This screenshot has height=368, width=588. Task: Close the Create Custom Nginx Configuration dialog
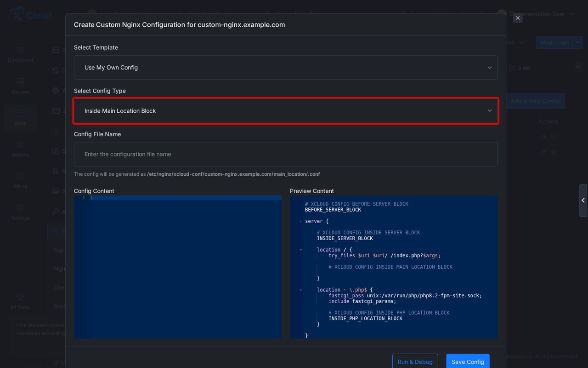[518, 18]
